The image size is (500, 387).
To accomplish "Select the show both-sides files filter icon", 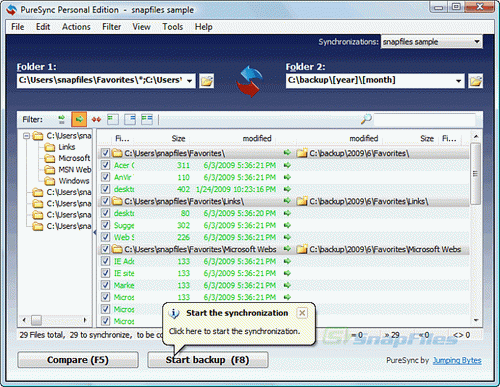I will click(x=147, y=119).
